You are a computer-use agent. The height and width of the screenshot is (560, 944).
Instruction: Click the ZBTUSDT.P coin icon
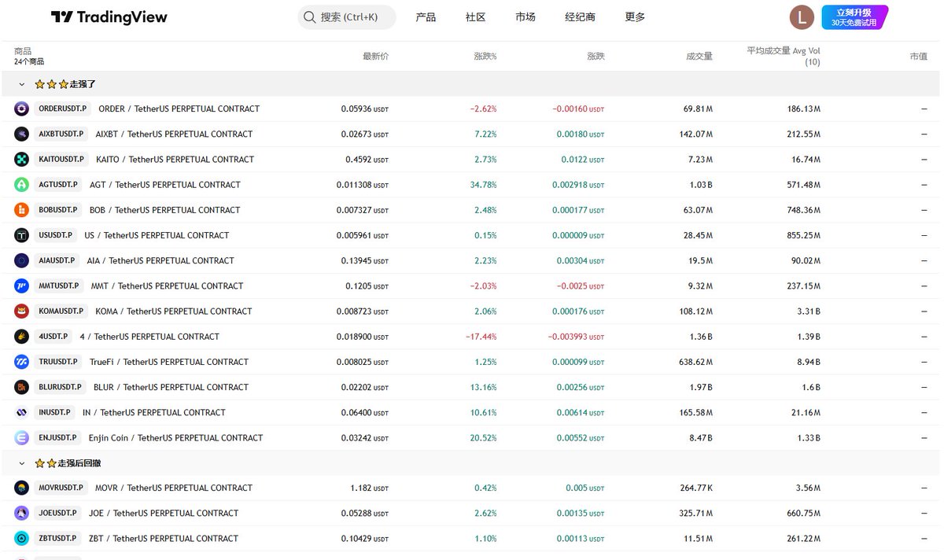[22, 539]
